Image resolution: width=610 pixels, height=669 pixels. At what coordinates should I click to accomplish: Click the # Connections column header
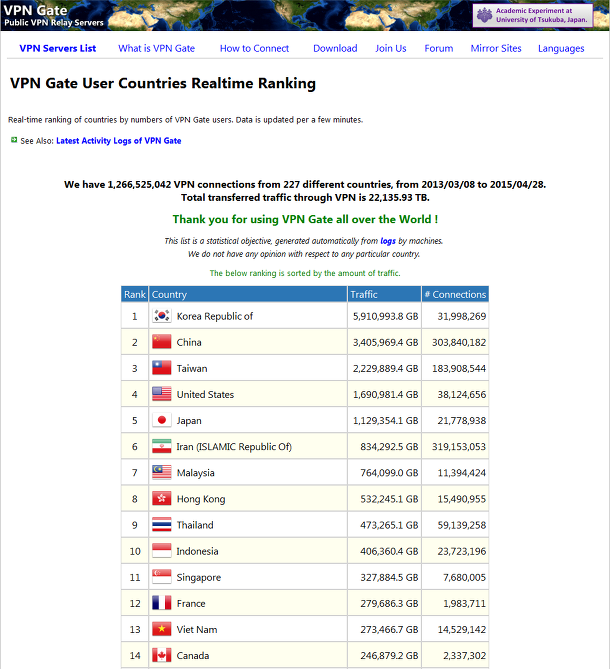[455, 294]
